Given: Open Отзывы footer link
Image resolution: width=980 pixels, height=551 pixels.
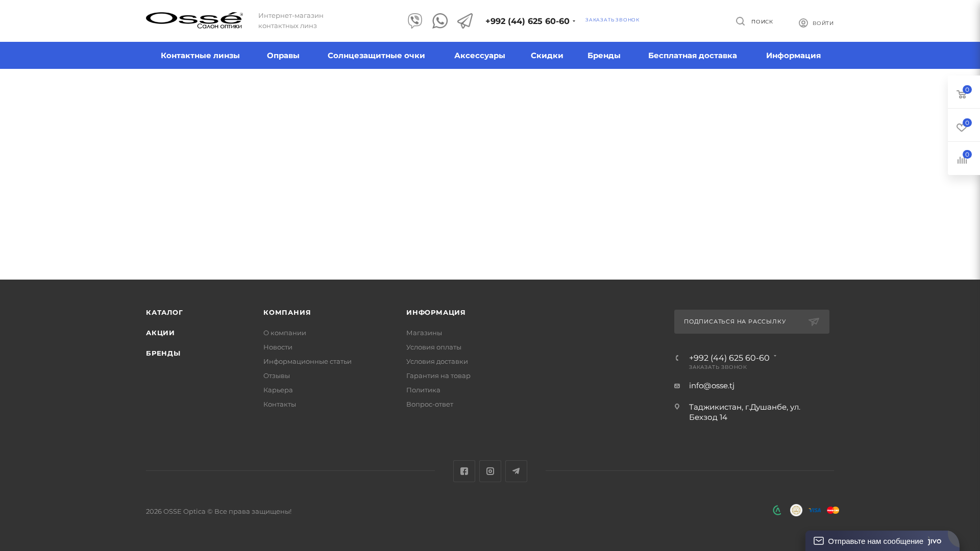Looking at the screenshot, I should 277,375.
